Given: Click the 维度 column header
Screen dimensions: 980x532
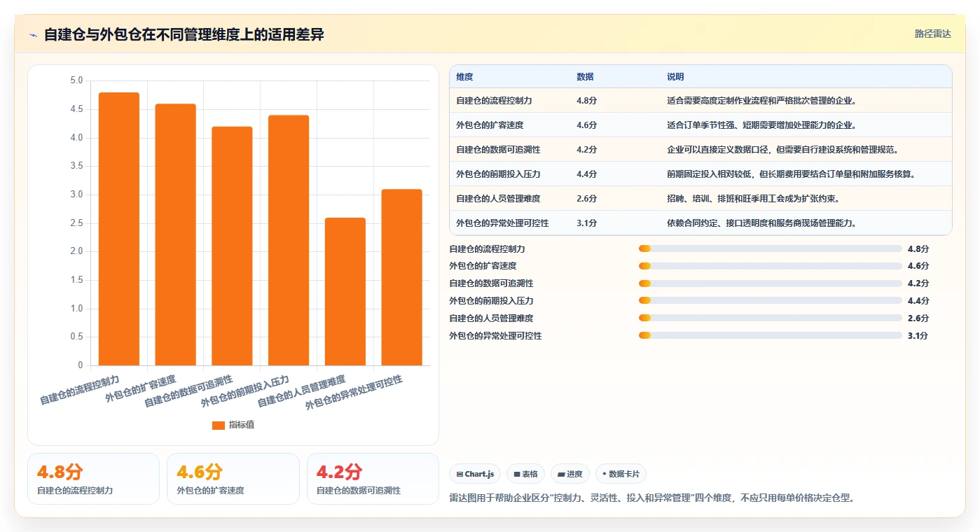Looking at the screenshot, I should [464, 77].
